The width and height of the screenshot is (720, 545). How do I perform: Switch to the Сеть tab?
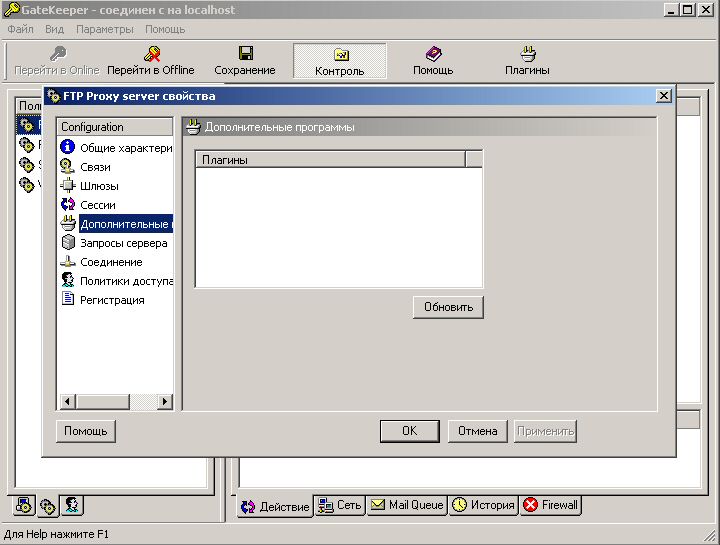pos(340,505)
